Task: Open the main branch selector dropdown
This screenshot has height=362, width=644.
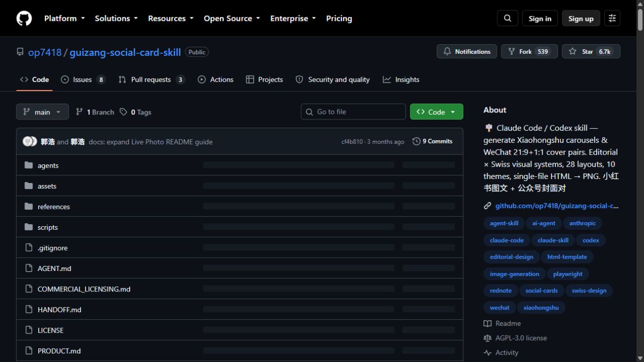Action: [x=42, y=112]
